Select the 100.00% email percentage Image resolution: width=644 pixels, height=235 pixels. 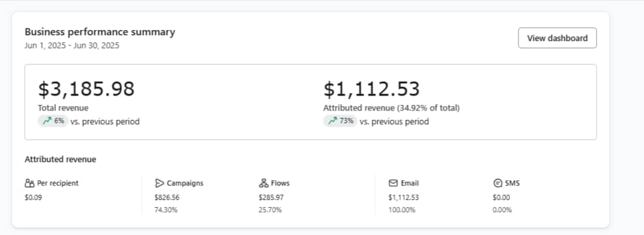point(401,210)
